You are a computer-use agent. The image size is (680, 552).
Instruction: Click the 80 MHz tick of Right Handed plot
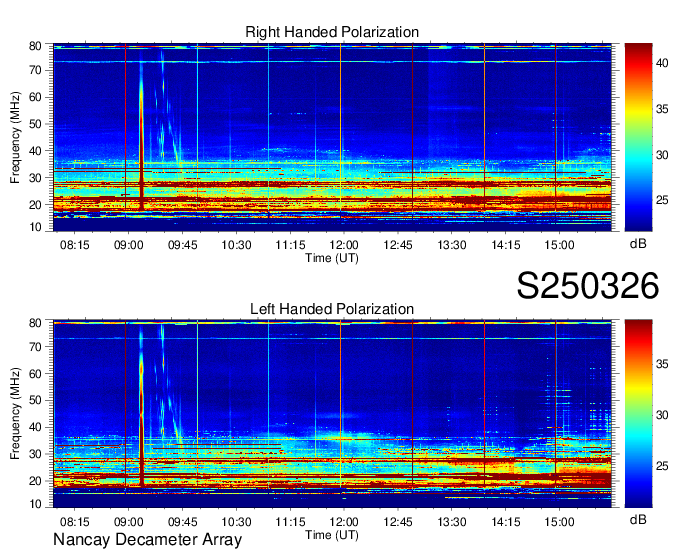pos(35,46)
